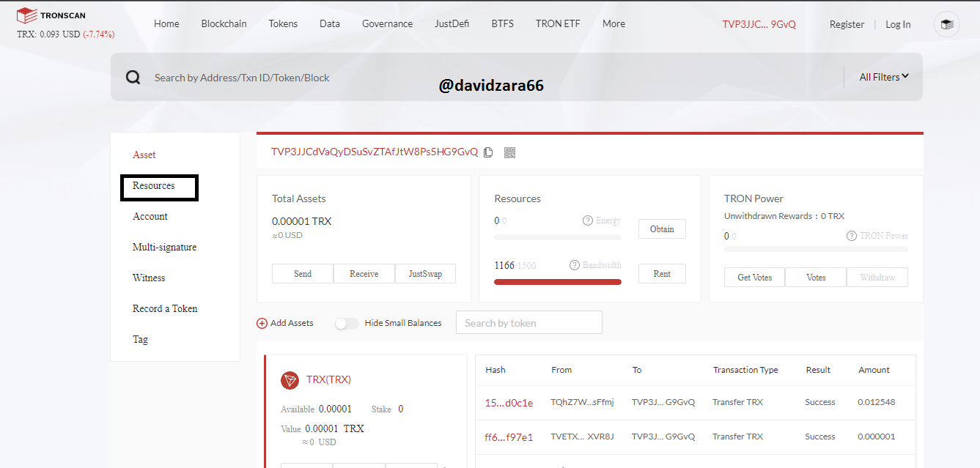980x468 pixels.
Task: Open the More menu
Action: tap(614, 23)
